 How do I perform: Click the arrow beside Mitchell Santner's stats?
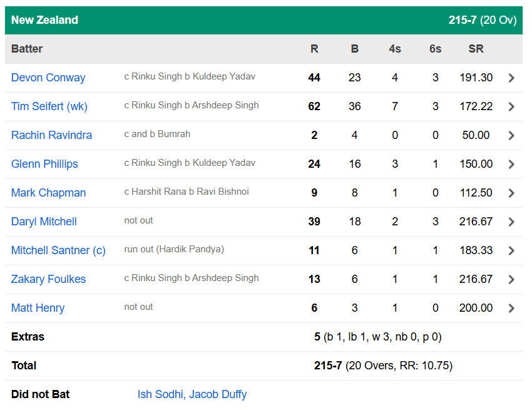[511, 250]
